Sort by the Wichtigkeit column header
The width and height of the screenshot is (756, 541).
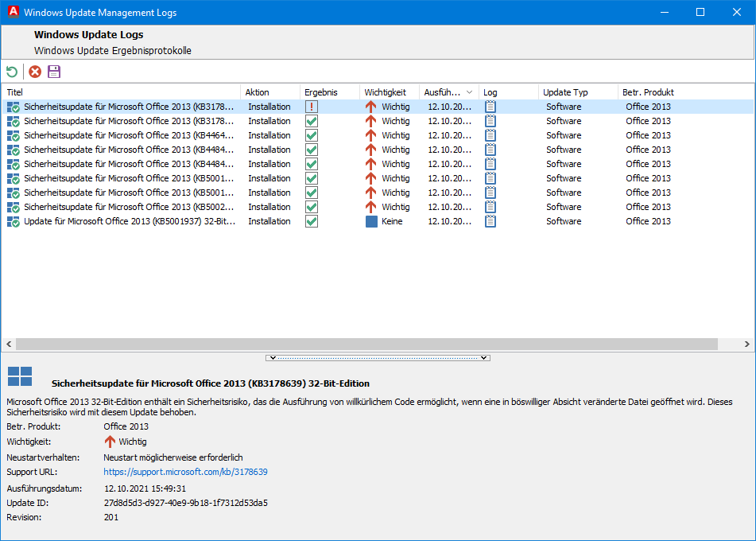tap(390, 92)
